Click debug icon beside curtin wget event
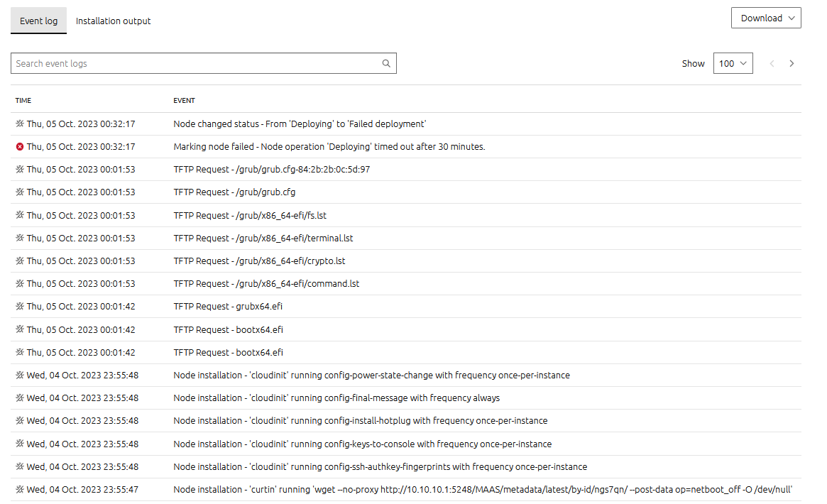The width and height of the screenshot is (827, 504). 20,490
